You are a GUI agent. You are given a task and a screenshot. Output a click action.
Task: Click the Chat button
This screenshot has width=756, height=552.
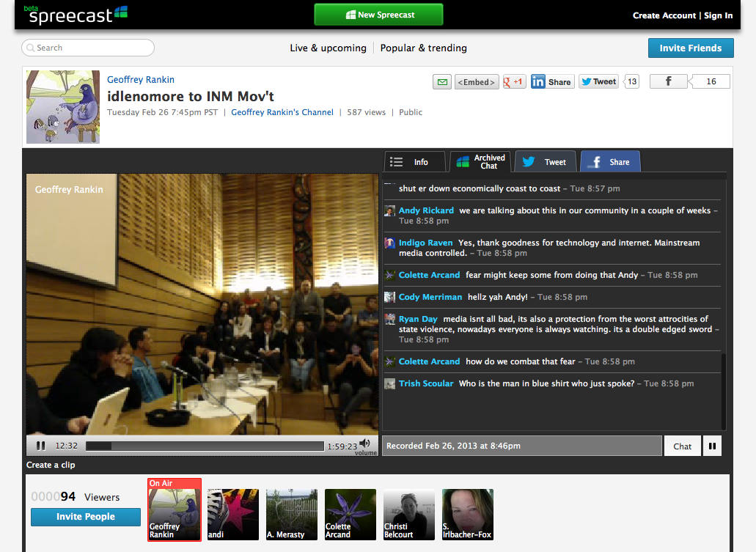682,446
